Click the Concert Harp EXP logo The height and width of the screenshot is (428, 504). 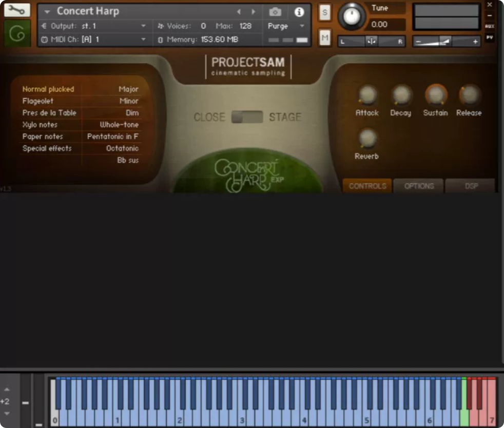[248, 175]
